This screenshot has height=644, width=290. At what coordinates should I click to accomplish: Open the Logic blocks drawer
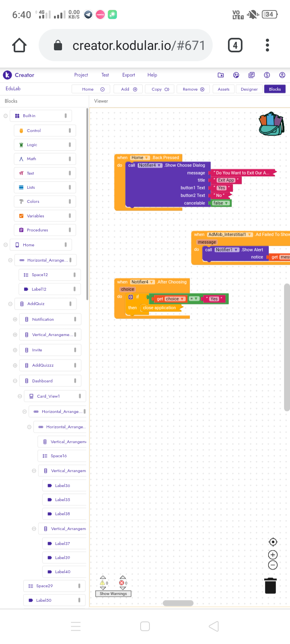point(45,145)
